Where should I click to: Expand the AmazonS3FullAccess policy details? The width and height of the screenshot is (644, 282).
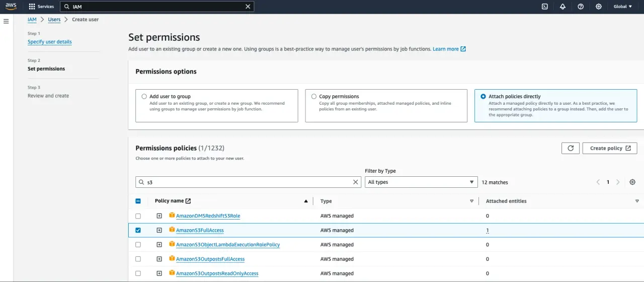point(159,230)
